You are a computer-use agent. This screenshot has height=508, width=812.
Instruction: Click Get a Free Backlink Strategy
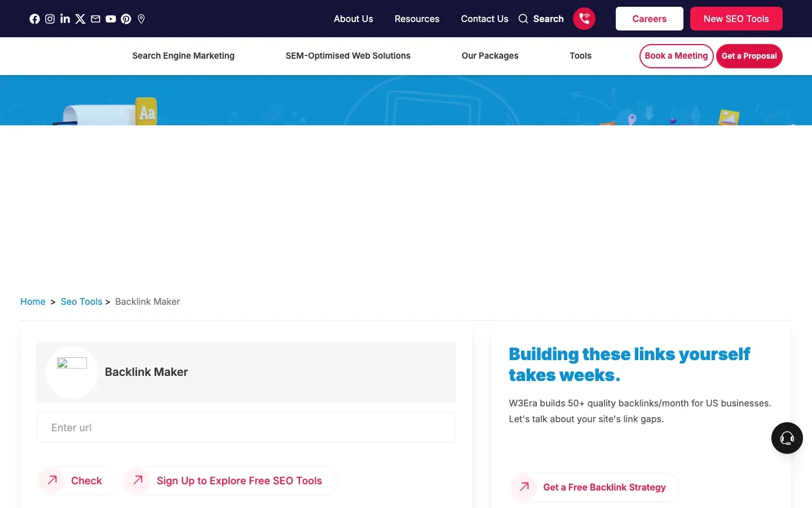594,487
